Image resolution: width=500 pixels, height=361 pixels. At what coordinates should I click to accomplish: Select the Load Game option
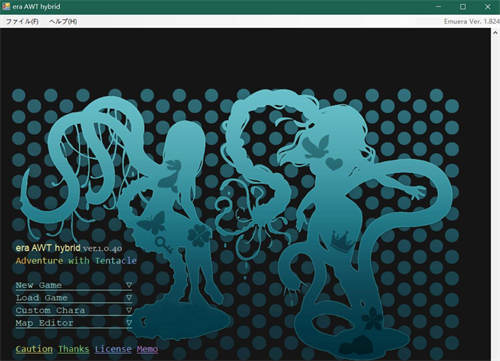pos(42,298)
